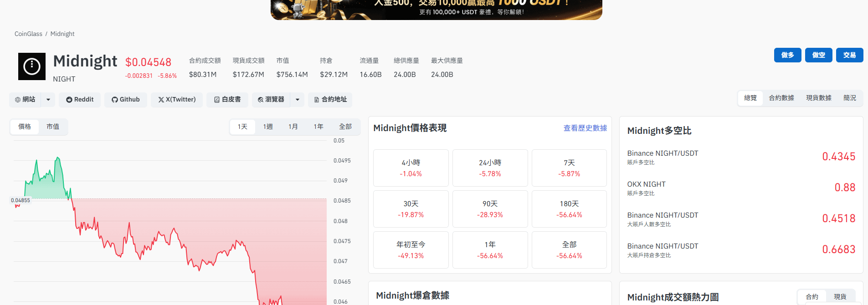Open the Github link
This screenshot has width=868, height=305.
(126, 100)
